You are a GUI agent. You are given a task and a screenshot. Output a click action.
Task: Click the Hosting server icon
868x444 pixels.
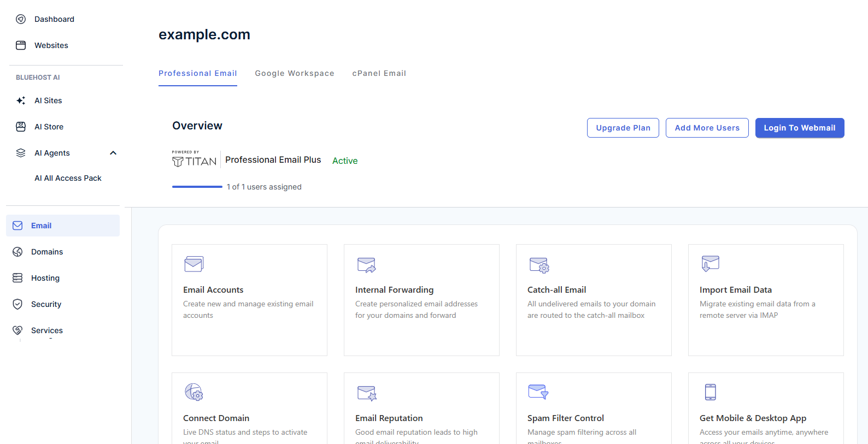(17, 278)
